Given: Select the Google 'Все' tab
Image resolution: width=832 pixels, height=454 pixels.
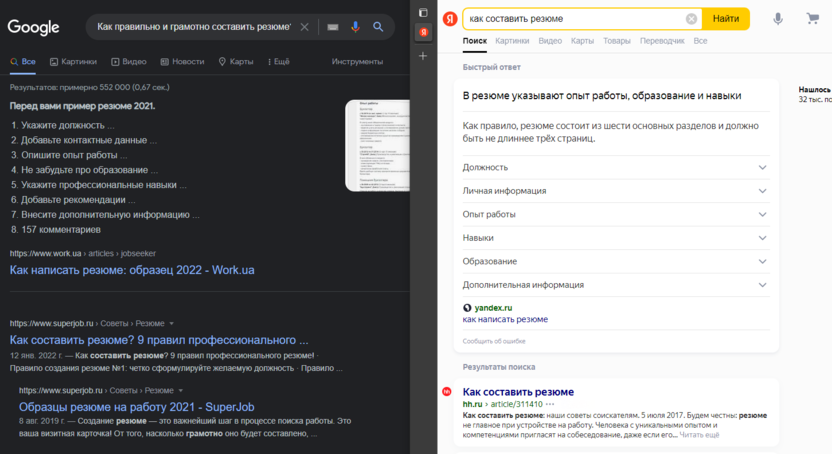Looking at the screenshot, I should [23, 62].
